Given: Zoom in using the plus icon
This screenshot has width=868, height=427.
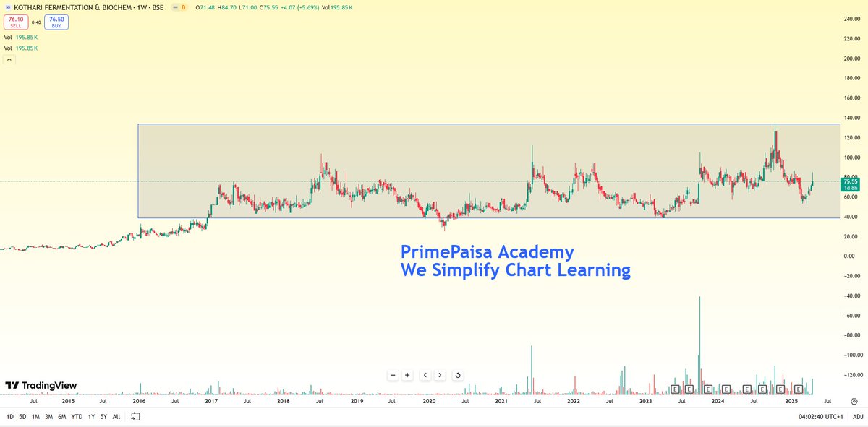Looking at the screenshot, I should (407, 375).
